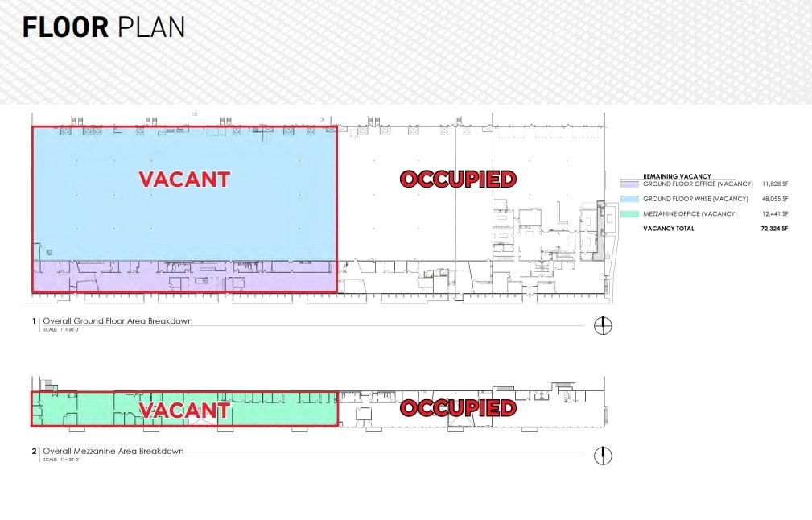Click the 12,441 SF mezzanine area value
Screen dimensions: 812x520
point(773,213)
